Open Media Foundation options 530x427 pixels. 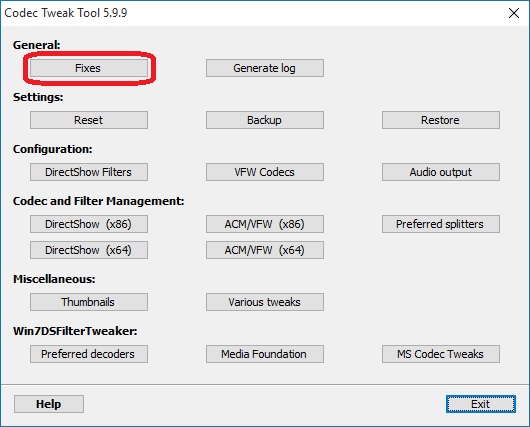click(x=265, y=354)
